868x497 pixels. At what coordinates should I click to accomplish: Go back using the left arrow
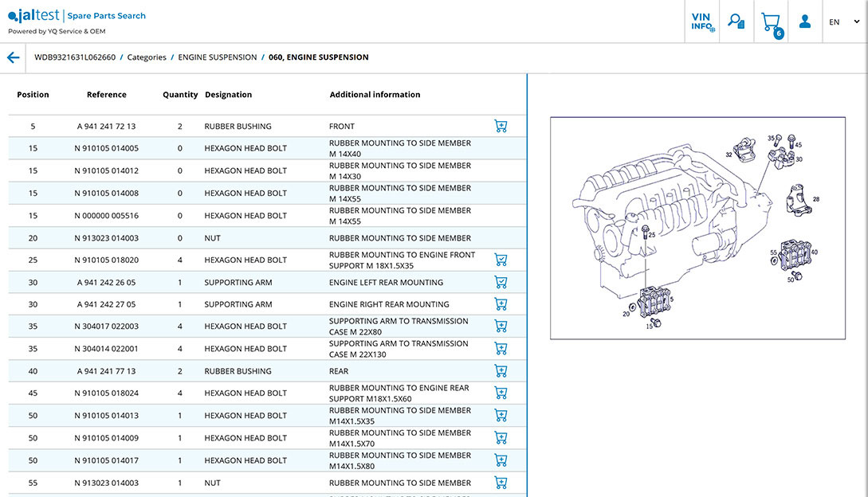coord(13,57)
